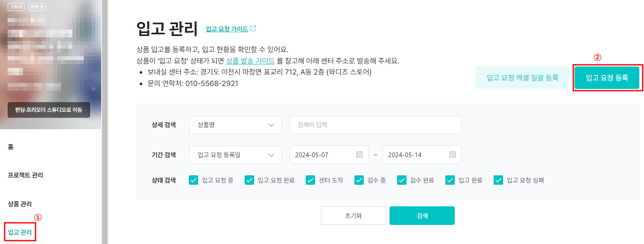Click the 입고 요청 등록 button
This screenshot has height=244, width=644.
607,78
